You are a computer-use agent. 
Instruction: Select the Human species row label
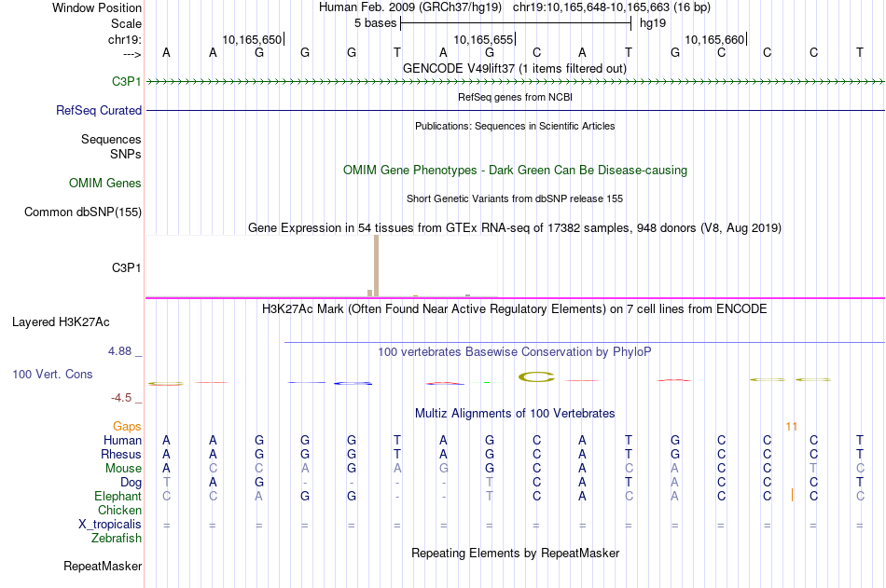pos(122,441)
